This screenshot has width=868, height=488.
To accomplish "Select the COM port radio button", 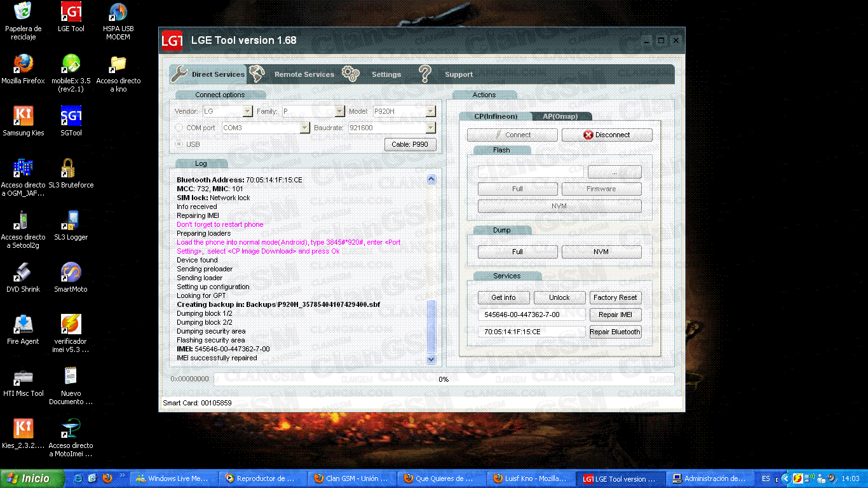I will pos(179,127).
